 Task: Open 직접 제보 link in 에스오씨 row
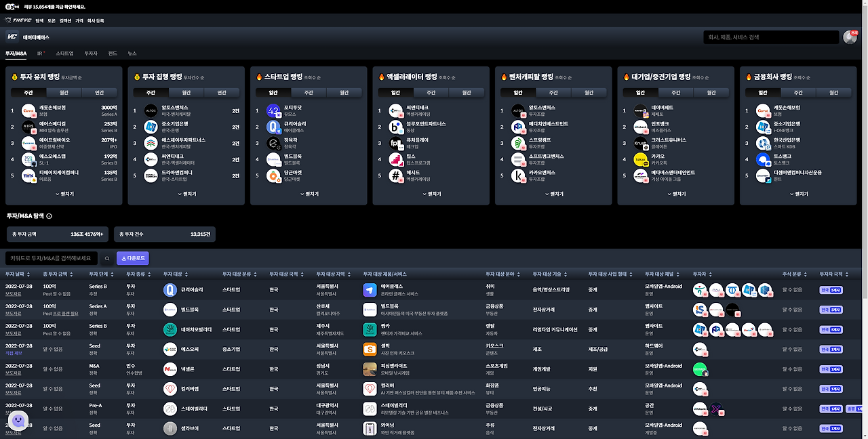click(x=14, y=354)
